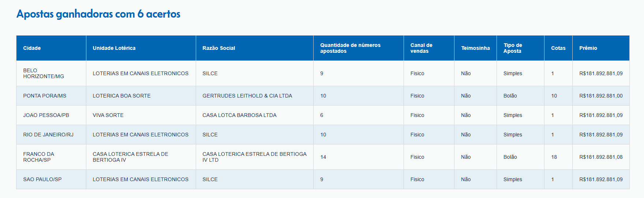Click the Apostas ganhadoras com 6 acertos heading

98,14
